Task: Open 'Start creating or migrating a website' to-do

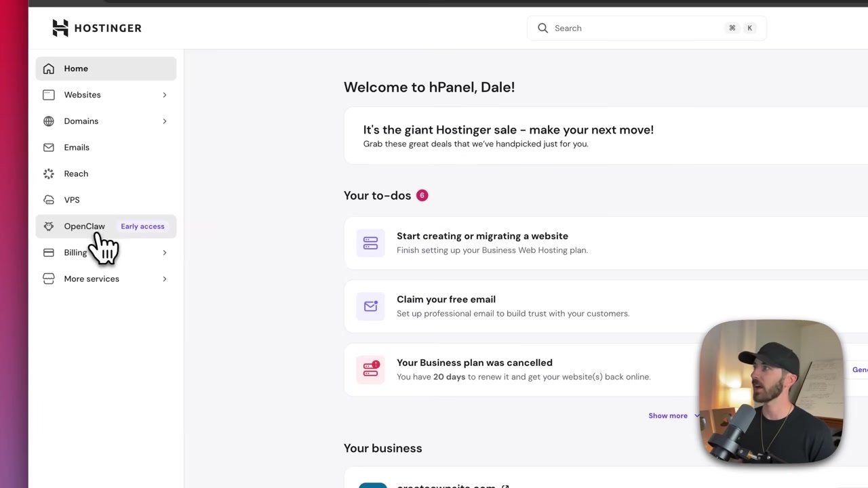Action: point(482,236)
